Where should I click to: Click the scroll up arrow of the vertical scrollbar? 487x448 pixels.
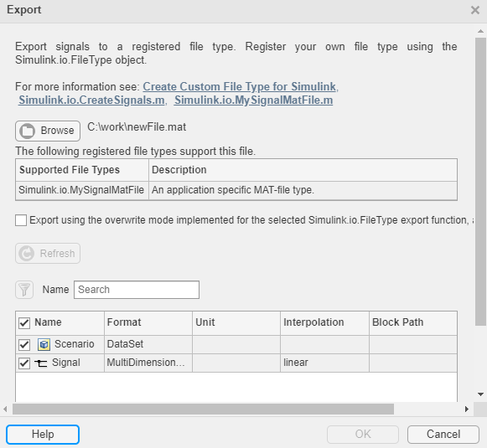coord(480,31)
